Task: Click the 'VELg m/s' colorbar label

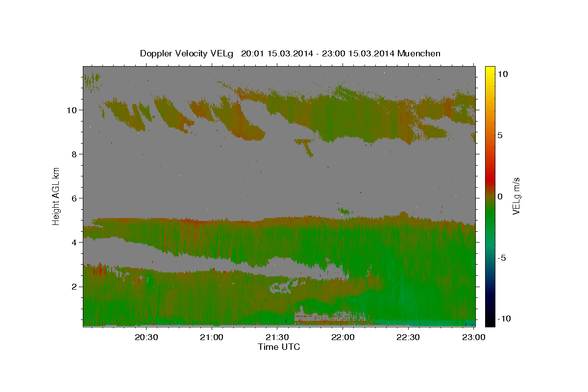Action: click(516, 196)
